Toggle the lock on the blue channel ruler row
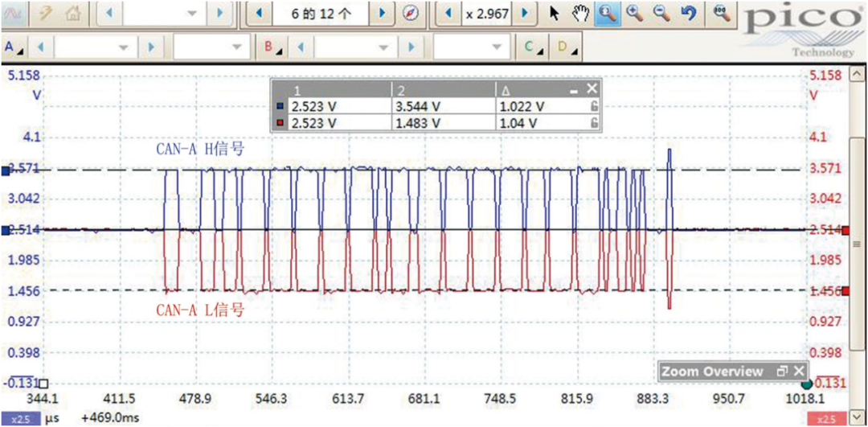 pyautogui.click(x=594, y=106)
